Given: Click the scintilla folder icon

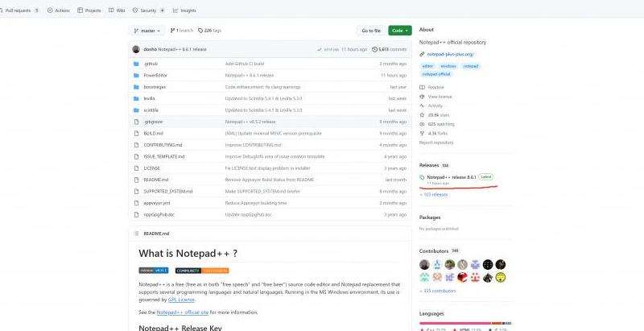Looking at the screenshot, I should [136, 110].
